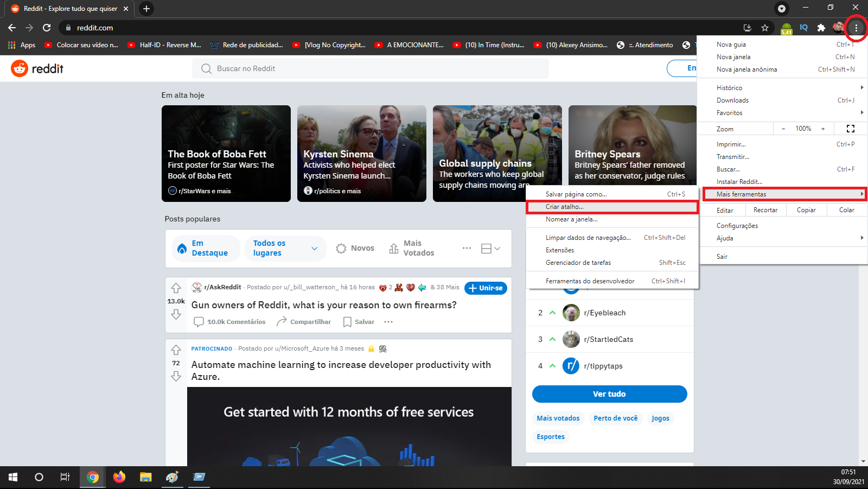
Task: Click the Buscar no Reddit search field
Action: (x=371, y=68)
